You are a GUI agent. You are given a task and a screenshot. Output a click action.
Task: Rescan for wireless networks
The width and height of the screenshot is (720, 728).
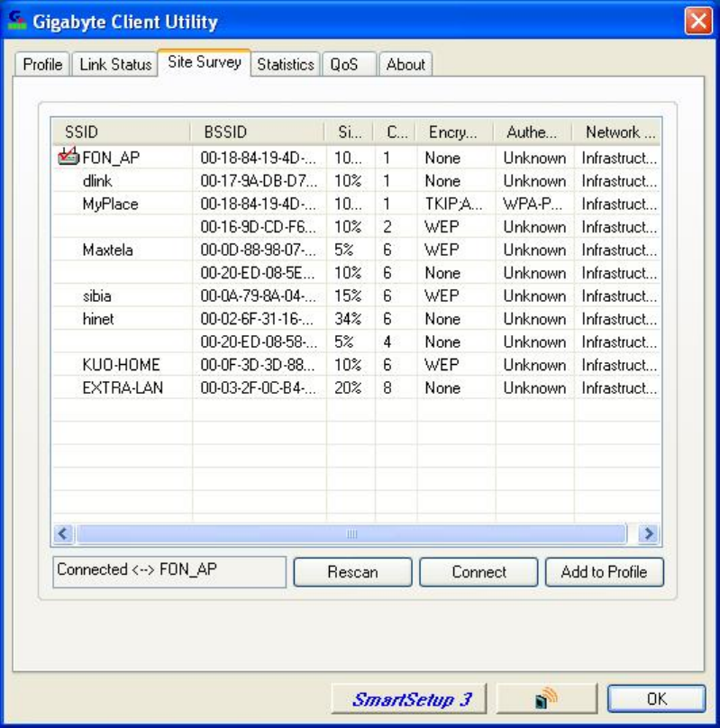(x=352, y=571)
